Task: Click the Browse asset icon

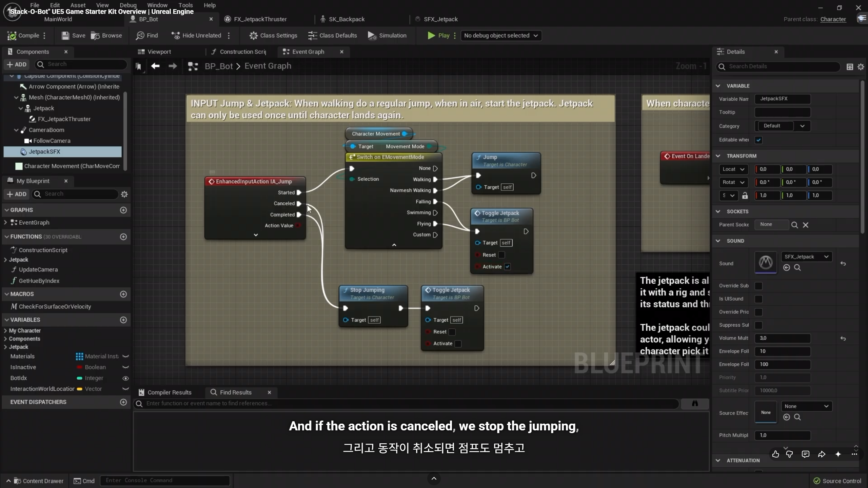Action: click(106, 36)
